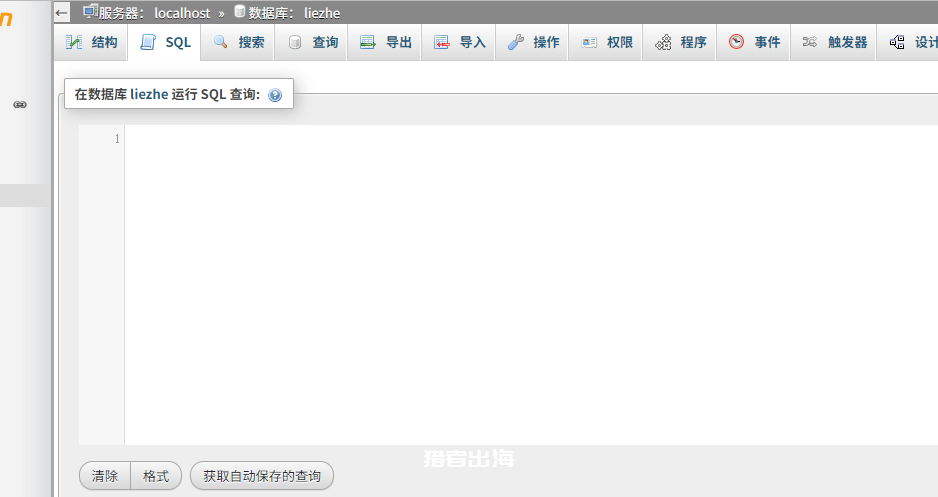Click the liezhe database breadcrumb link
Image resolution: width=938 pixels, height=497 pixels.
pyautogui.click(x=322, y=13)
